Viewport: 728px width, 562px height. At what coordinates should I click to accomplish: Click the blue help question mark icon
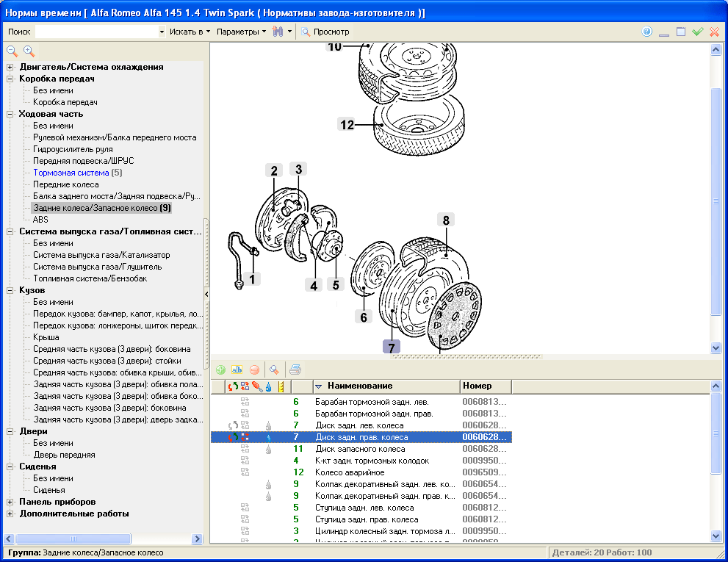click(647, 32)
